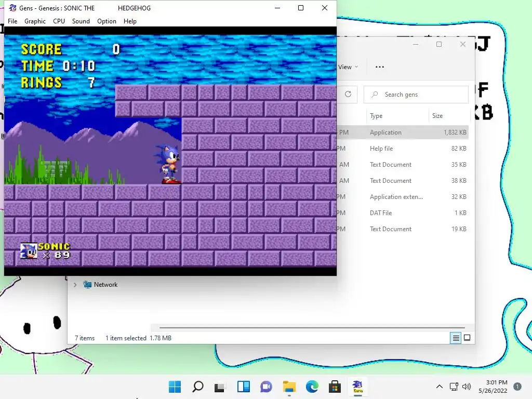532x399 pixels.
Task: Select the DAT File row of 1 KB
Action: click(403, 212)
